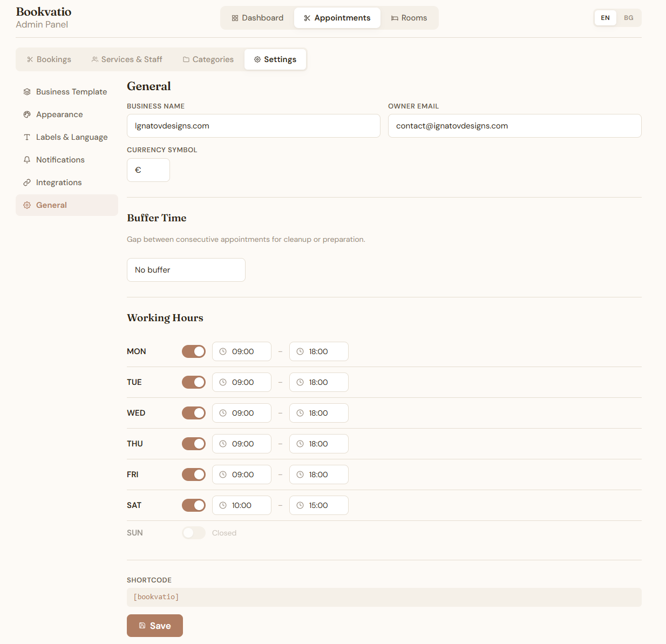Click the gear icon on the Settings tab
This screenshot has height=644, width=666.
[257, 59]
